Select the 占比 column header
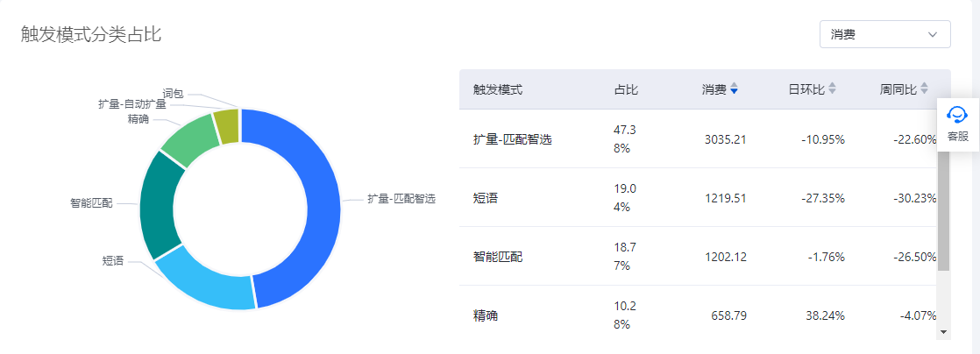 (x=626, y=89)
